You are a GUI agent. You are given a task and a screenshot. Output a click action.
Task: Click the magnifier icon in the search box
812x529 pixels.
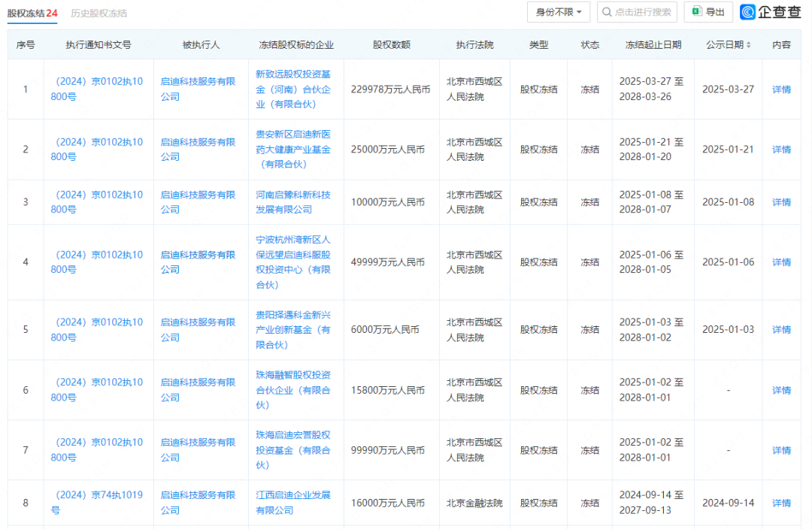607,12
